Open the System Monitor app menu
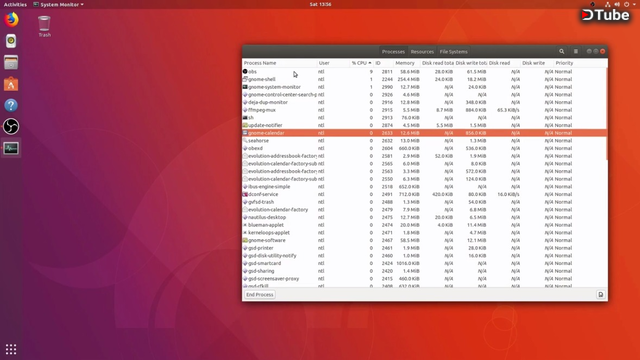This screenshot has width=640, height=360. coord(58,4)
